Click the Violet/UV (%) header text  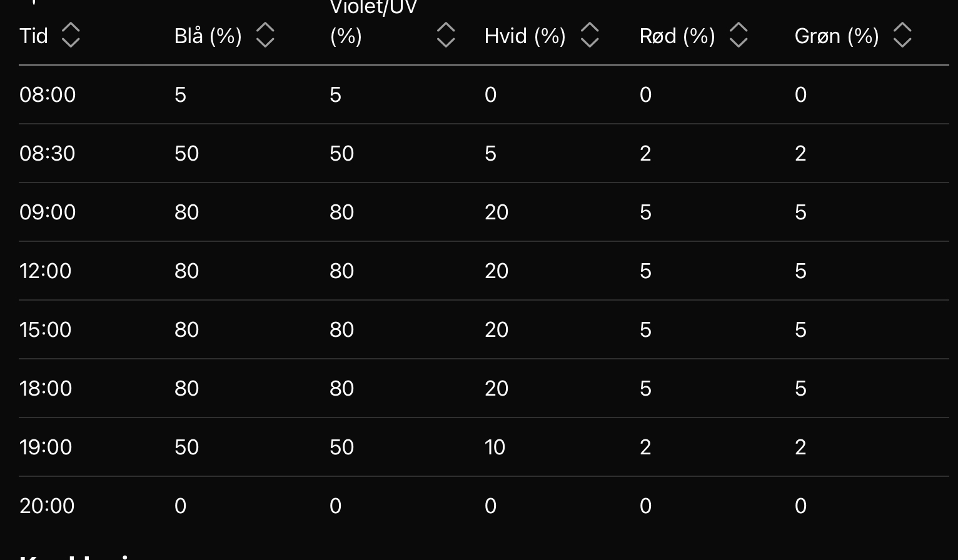pyautogui.click(x=373, y=22)
